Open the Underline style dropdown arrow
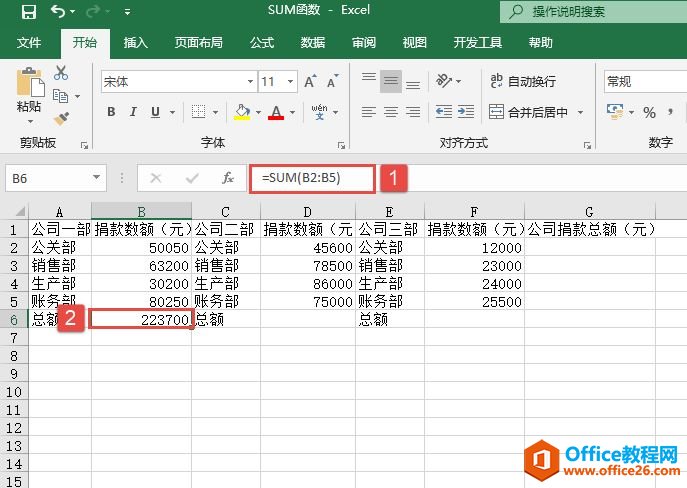 click(x=172, y=113)
